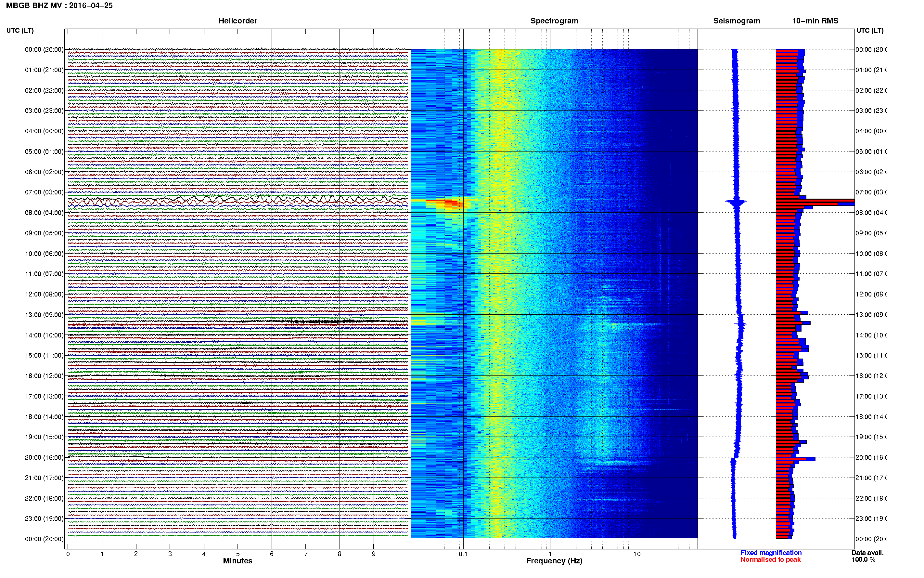Screen dimensions: 924x578
Task: Click the Frequency (Hz) axis label
Action: tap(554, 561)
